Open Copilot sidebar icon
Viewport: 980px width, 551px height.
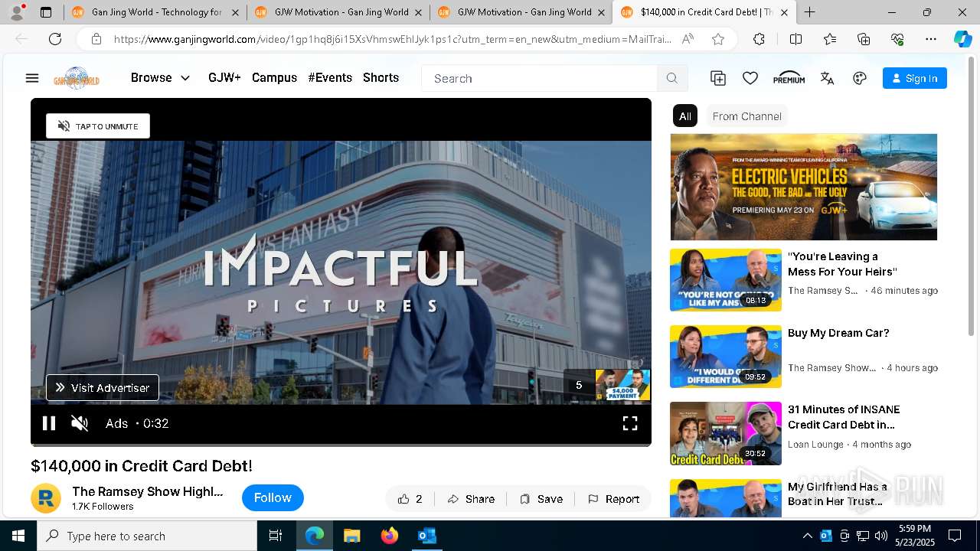pos(962,39)
